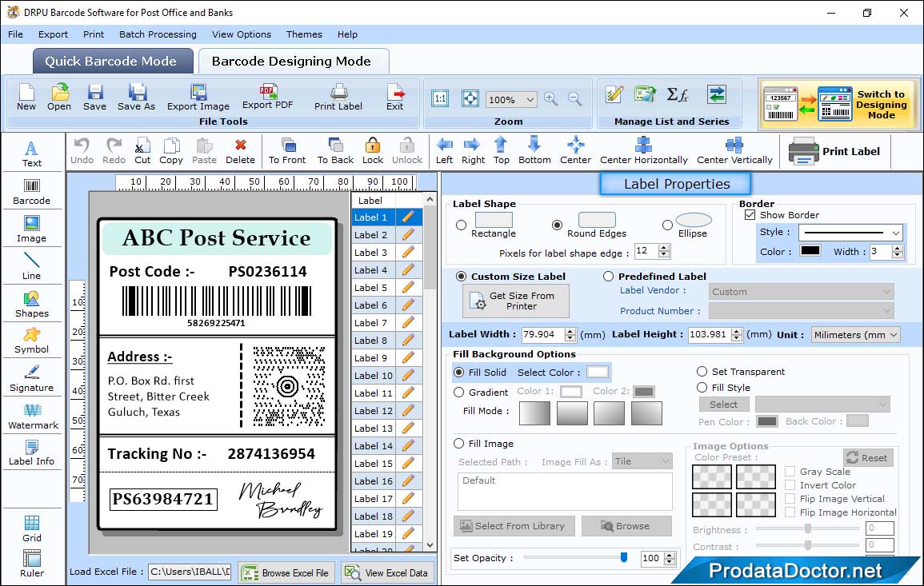
Task: Lock the selected object
Action: (373, 151)
